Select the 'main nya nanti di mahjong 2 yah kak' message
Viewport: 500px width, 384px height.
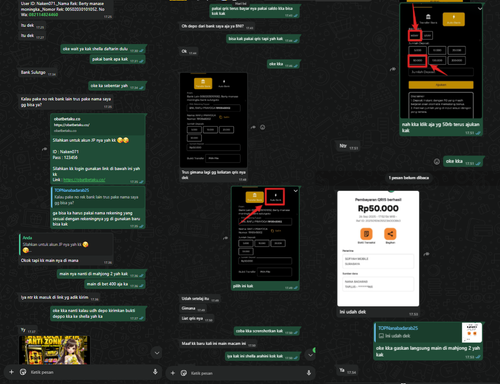[x=101, y=274]
